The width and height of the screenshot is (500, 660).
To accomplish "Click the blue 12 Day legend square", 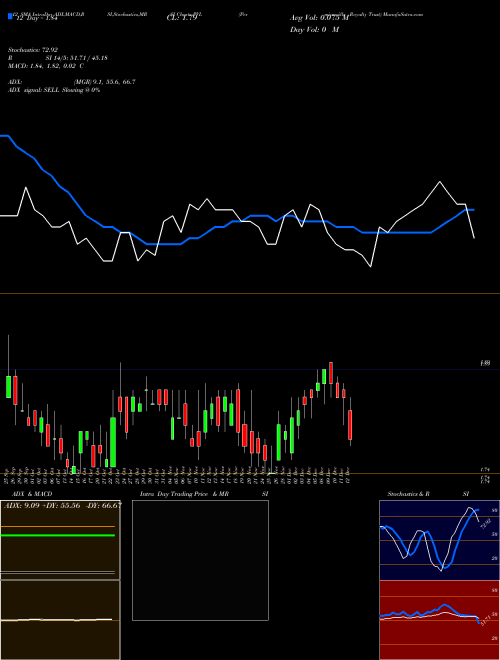I will tap(10, 16).
